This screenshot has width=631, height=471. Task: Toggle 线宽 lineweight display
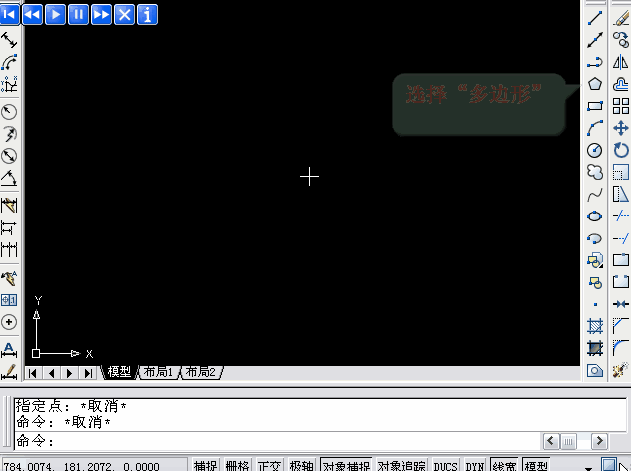(x=504, y=465)
